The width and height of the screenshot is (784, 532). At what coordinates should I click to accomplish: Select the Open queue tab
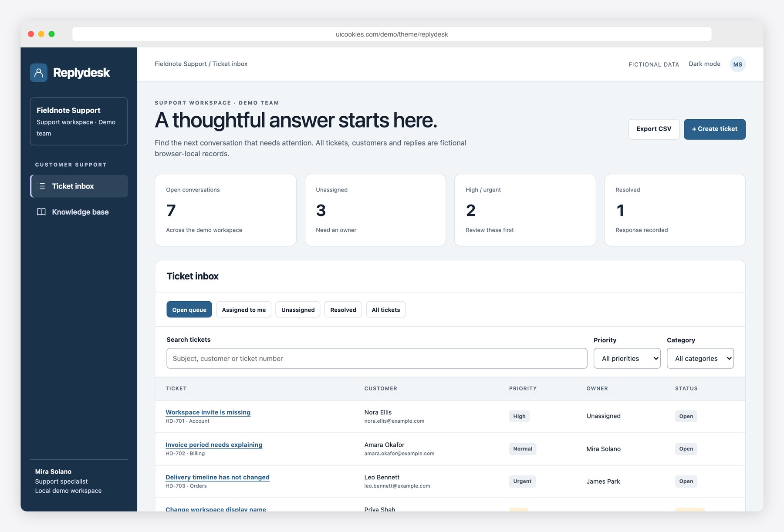pos(189,310)
